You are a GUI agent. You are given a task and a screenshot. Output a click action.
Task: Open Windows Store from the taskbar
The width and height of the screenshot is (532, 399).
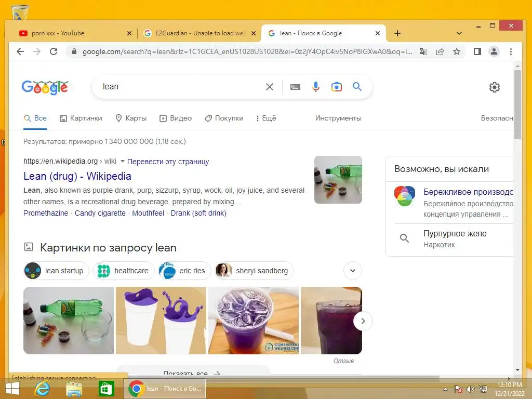pos(106,389)
